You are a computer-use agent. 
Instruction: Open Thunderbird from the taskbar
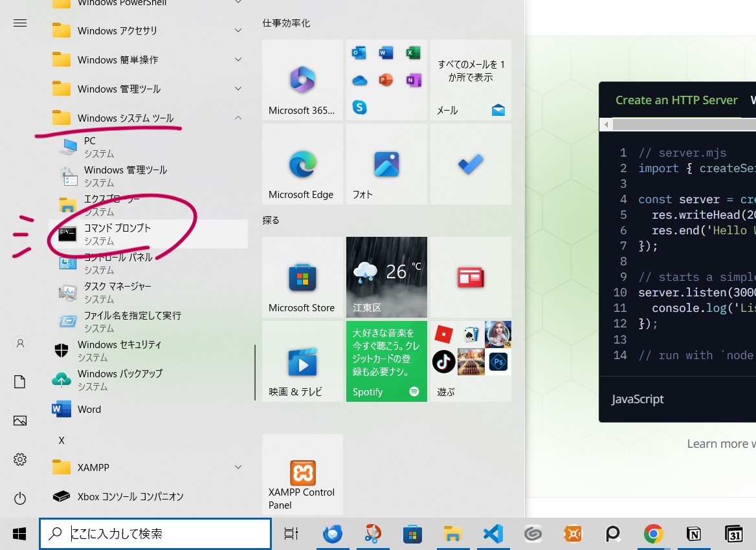pos(333,534)
